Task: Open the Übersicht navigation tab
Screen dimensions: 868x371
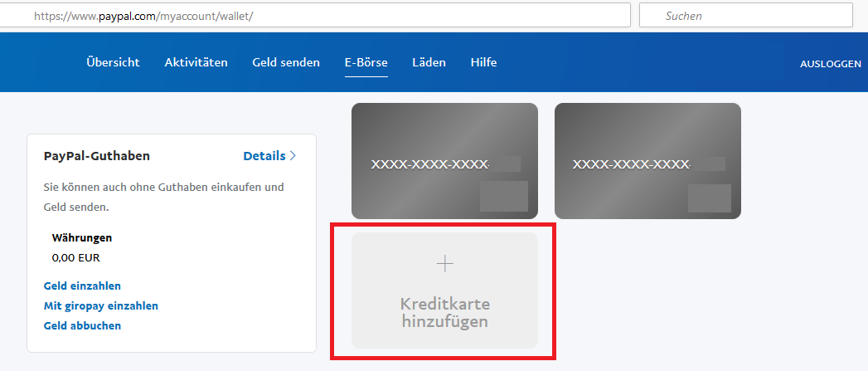Action: 113,63
